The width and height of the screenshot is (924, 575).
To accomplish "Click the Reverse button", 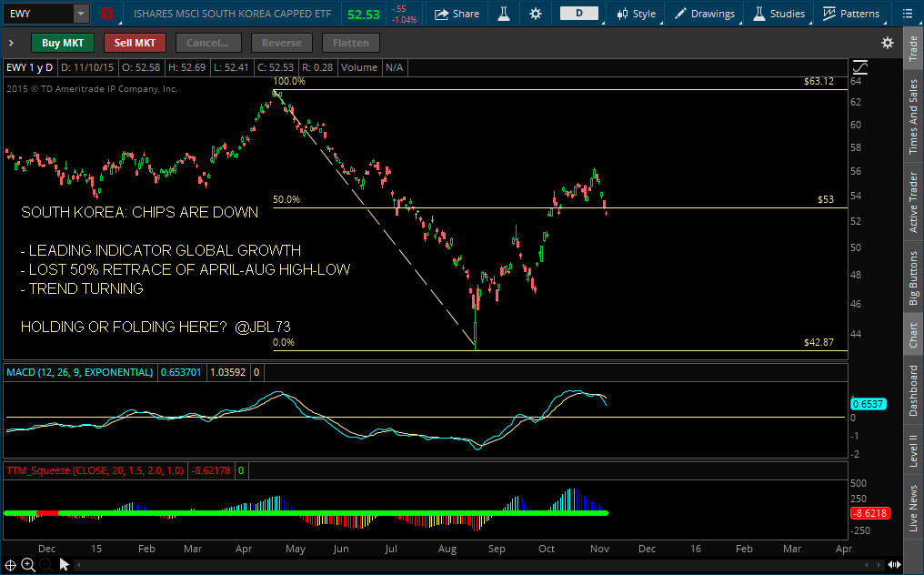I will pyautogui.click(x=282, y=43).
